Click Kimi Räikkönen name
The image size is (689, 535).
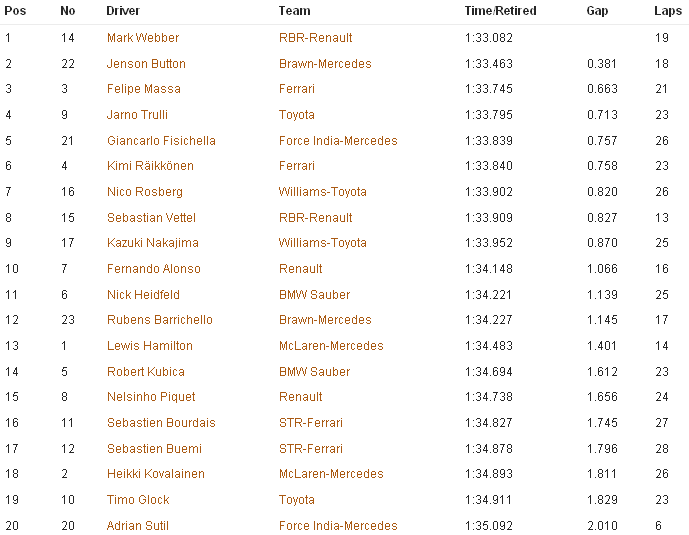tap(150, 166)
